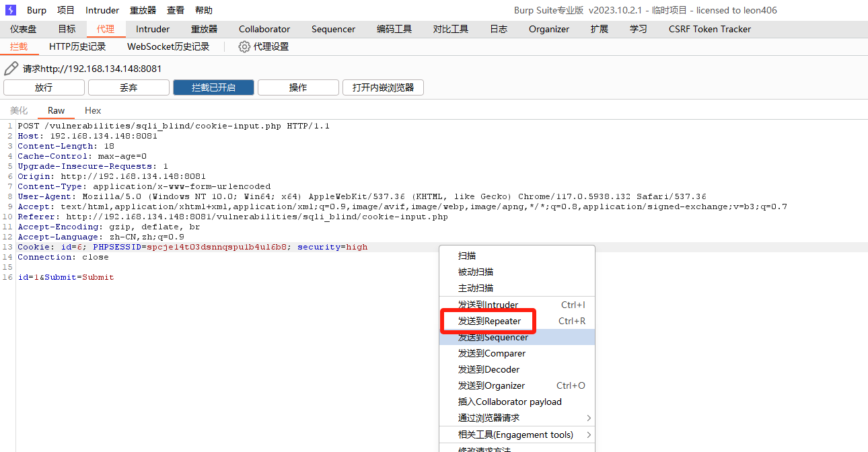Click the Host header line
868x452 pixels.
[x=87, y=136]
